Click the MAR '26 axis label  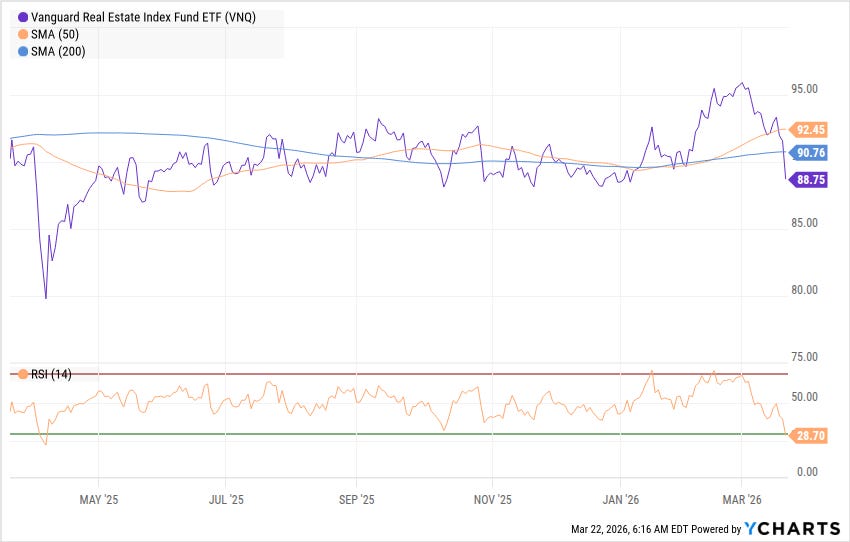point(742,500)
